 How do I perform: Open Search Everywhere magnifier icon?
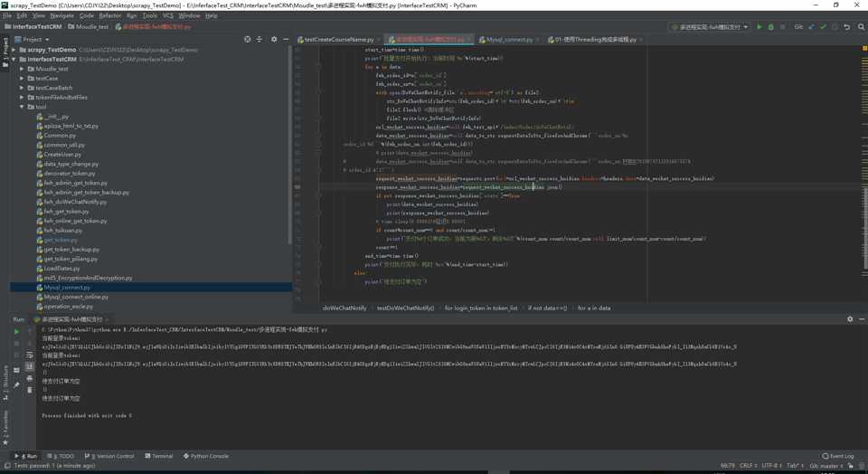tap(861, 26)
